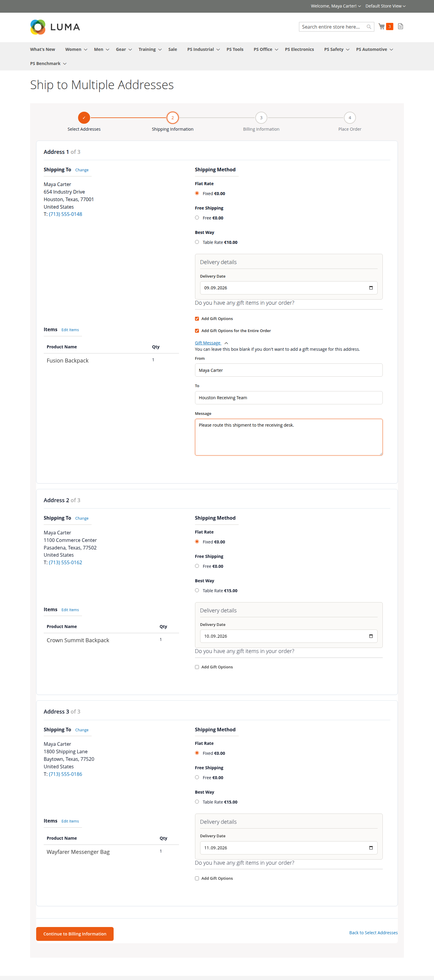
Task: Select Table Rate €10.00 for Address 1
Action: 197,242
